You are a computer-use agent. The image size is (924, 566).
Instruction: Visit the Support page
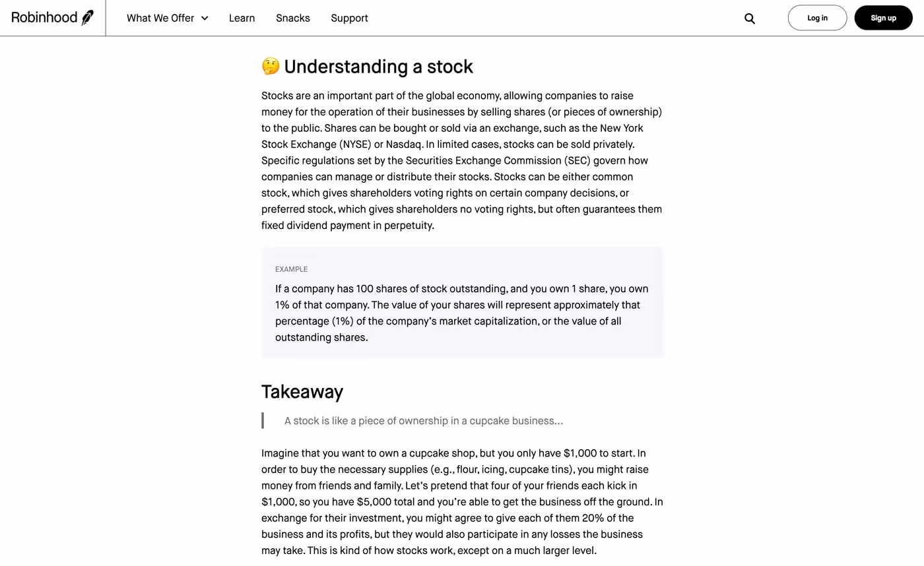pyautogui.click(x=349, y=18)
